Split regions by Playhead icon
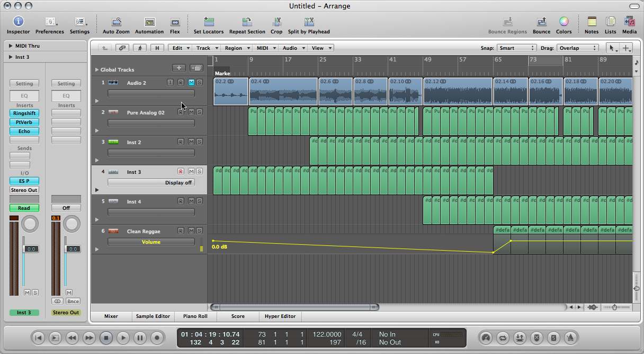This screenshot has width=644, height=354. pos(309,22)
